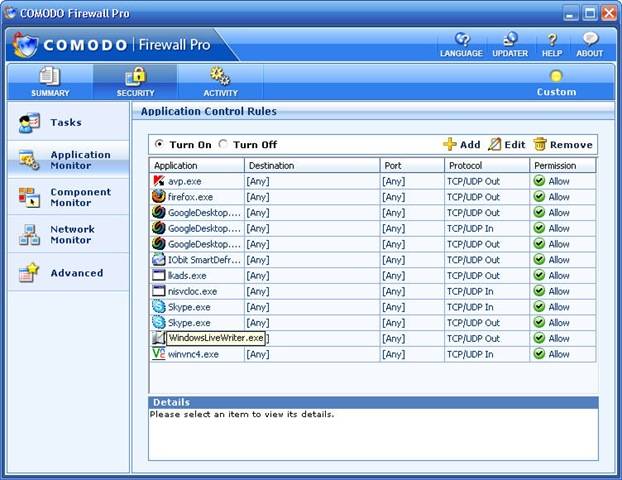Click WindowsLiveWriter.exe tooltip label
The image size is (622, 480).
coord(216,338)
